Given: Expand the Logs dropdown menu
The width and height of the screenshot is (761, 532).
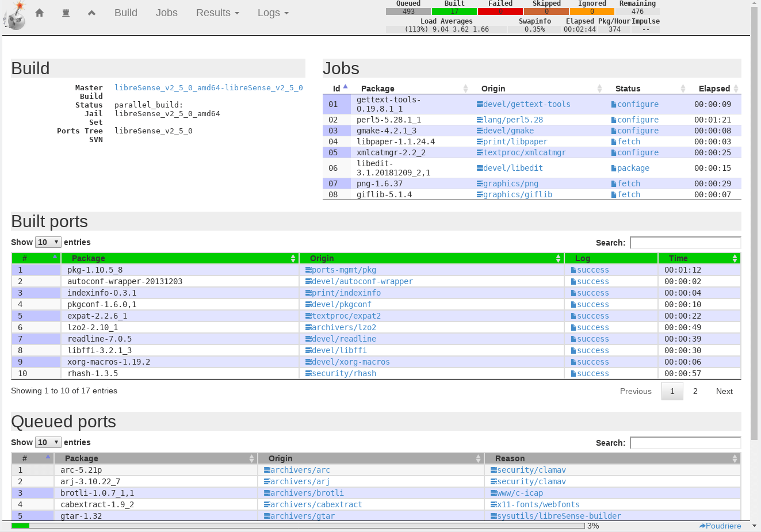Looking at the screenshot, I should point(273,13).
